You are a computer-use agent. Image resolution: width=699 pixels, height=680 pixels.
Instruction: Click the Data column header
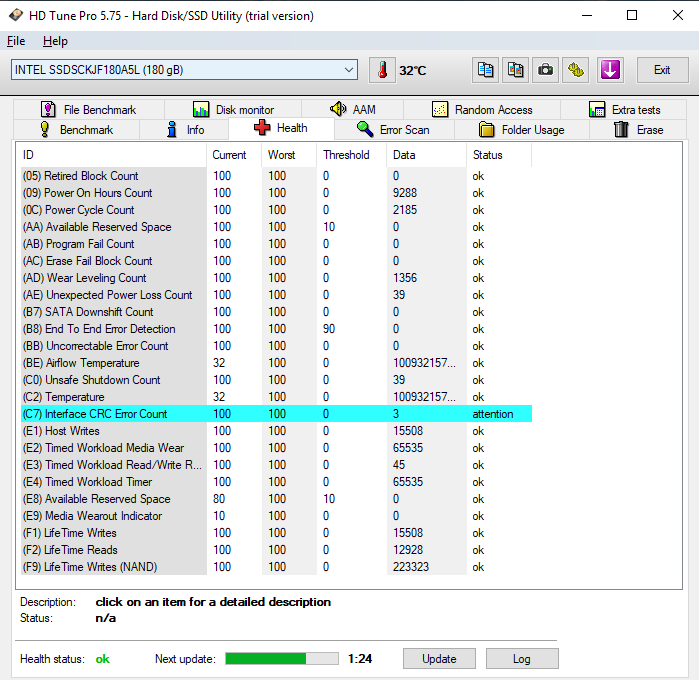click(427, 155)
